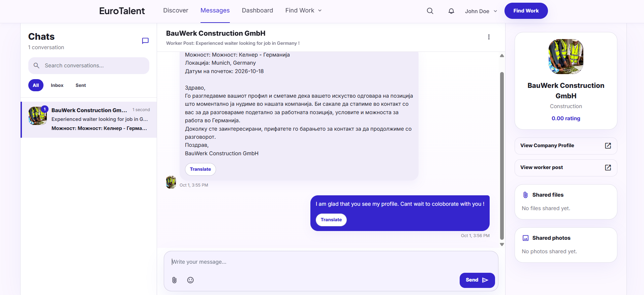Image resolution: width=644 pixels, height=295 pixels.
Task: Translate the BauWerk received message
Action: click(x=201, y=169)
